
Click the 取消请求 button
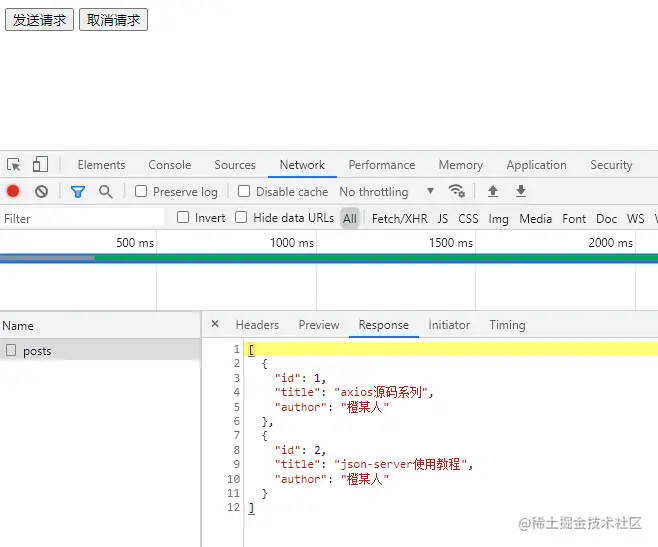coord(113,20)
